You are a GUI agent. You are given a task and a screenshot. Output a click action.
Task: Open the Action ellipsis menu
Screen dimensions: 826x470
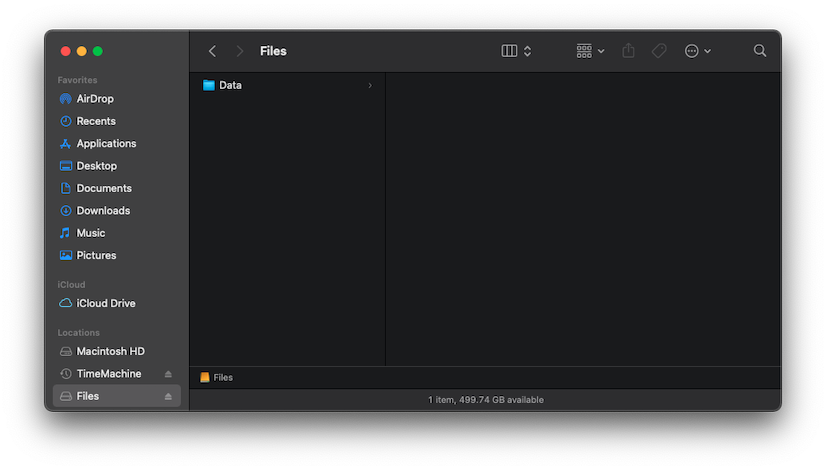697,51
